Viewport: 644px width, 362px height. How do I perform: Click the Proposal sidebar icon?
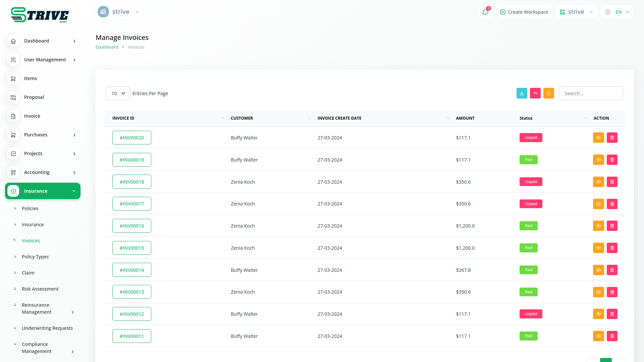click(x=13, y=97)
